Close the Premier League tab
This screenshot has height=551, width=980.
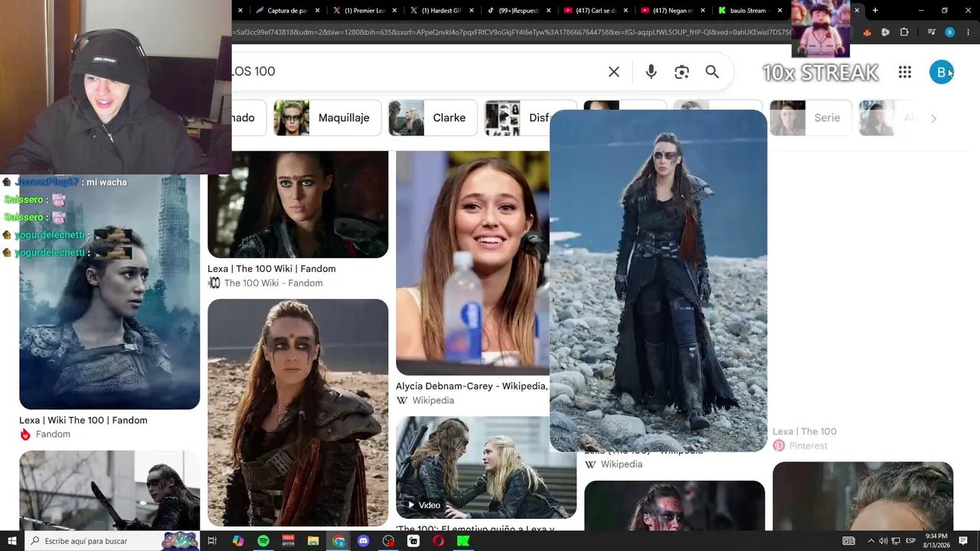(x=394, y=11)
